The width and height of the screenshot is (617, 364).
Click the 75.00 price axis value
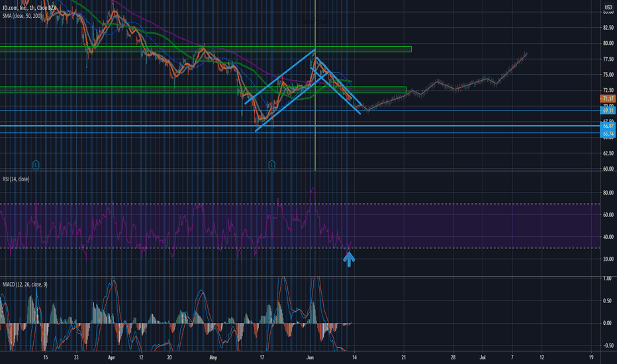coord(608,75)
